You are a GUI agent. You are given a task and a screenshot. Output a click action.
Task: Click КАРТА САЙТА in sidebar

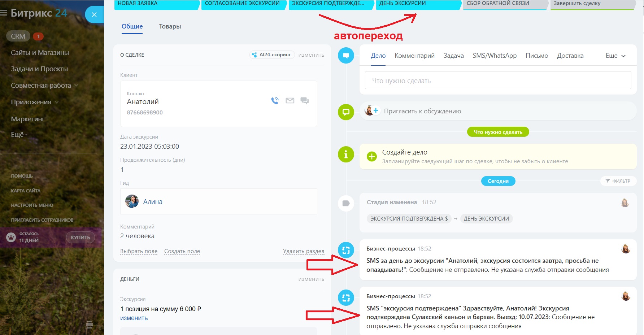click(26, 191)
